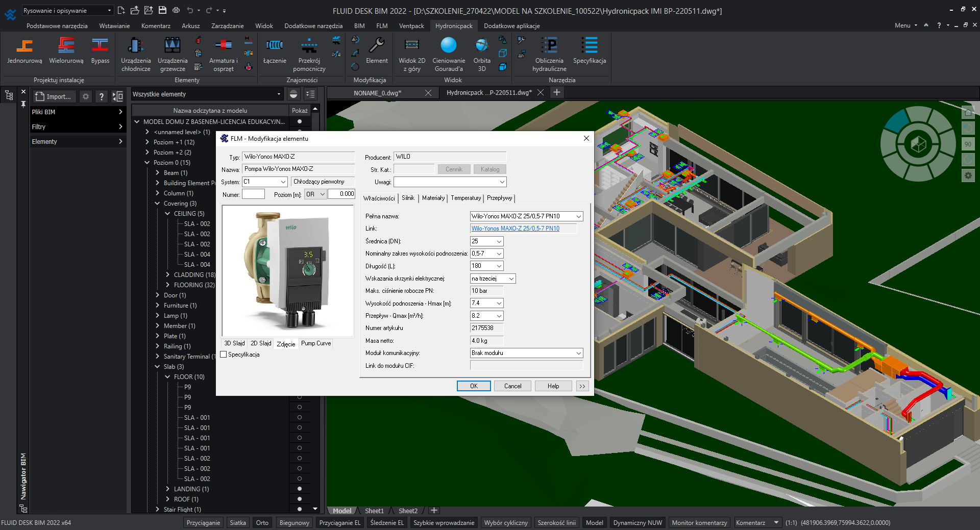Expand the Poziom +1 (12) tree node

click(148, 142)
